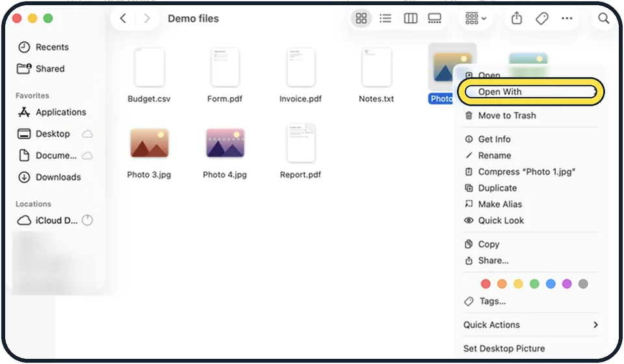The height and width of the screenshot is (364, 624).
Task: Click the cloud icon next to Desktop
Action: (x=87, y=134)
